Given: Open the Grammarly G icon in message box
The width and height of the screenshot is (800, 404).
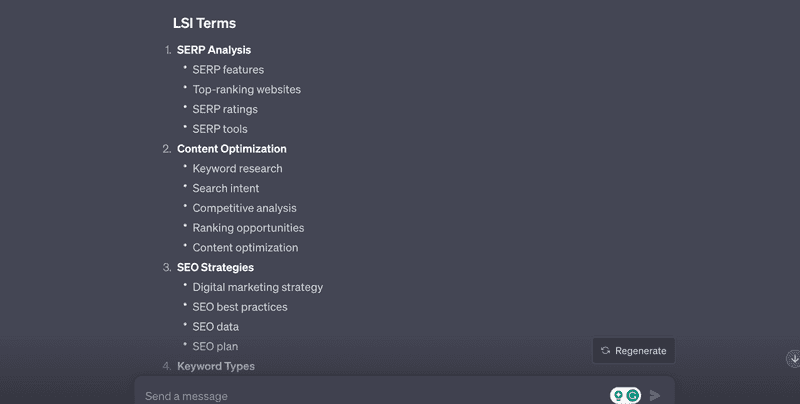Looking at the screenshot, I should [633, 395].
